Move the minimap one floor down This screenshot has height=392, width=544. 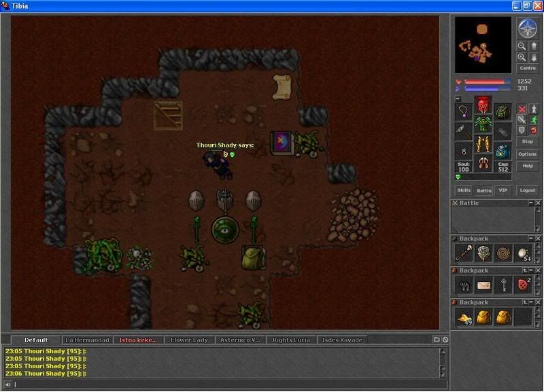coord(534,57)
